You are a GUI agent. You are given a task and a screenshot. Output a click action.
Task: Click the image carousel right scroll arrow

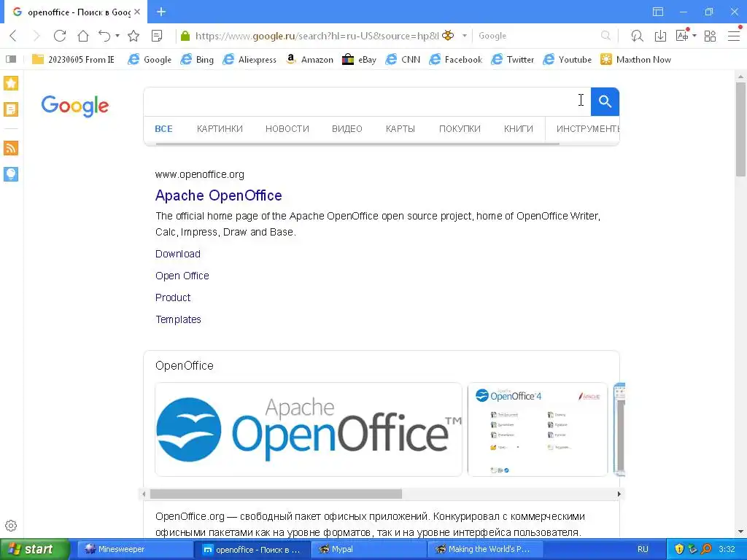(x=619, y=494)
